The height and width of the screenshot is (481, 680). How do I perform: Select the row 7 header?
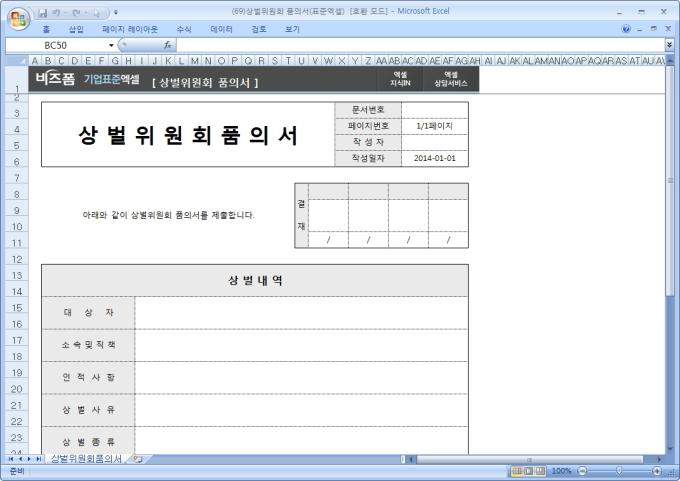17,178
